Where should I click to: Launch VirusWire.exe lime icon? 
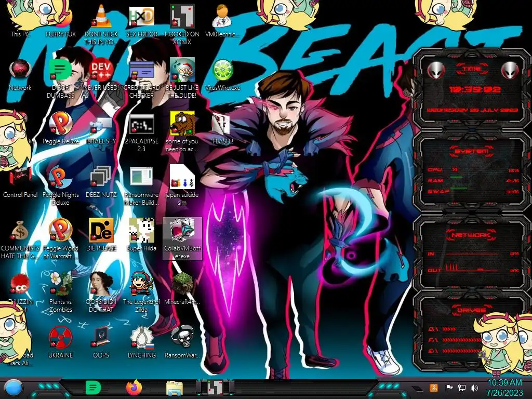click(222, 75)
